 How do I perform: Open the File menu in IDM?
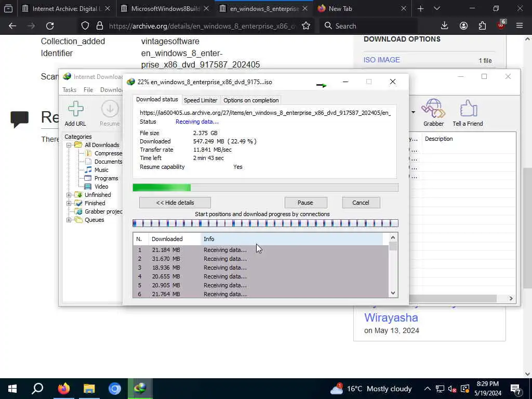pyautogui.click(x=88, y=89)
